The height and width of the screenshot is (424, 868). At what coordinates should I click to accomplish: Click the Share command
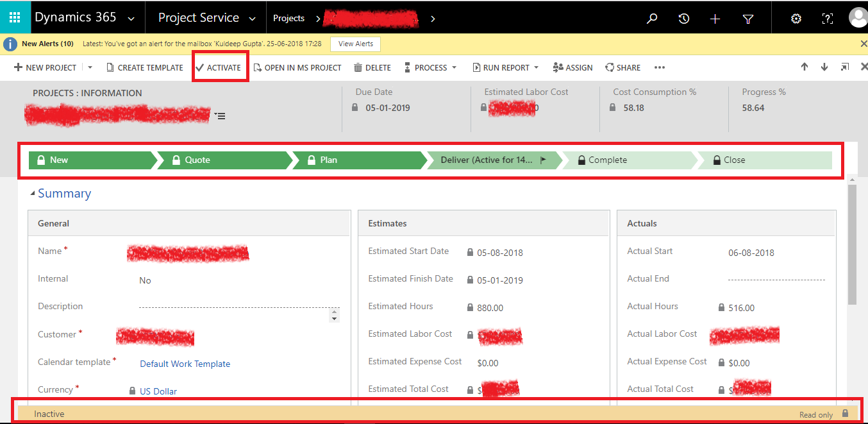point(622,67)
